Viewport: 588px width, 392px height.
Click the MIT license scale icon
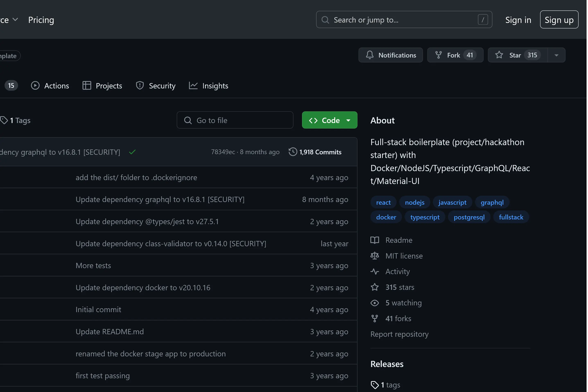point(374,256)
